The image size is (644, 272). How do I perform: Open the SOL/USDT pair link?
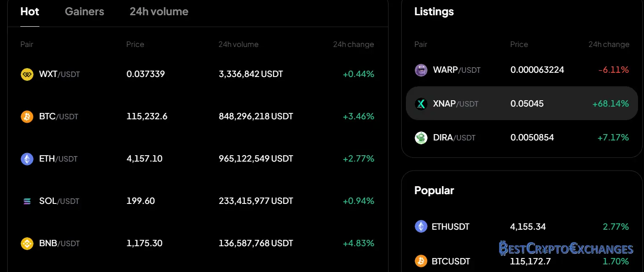(59, 201)
